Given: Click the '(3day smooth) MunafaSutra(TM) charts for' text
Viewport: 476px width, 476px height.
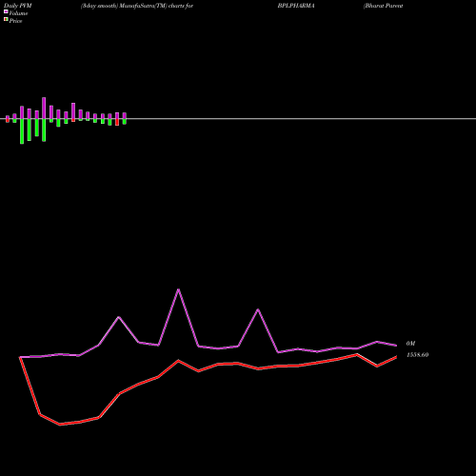Looking at the screenshot, I should pos(137,6).
